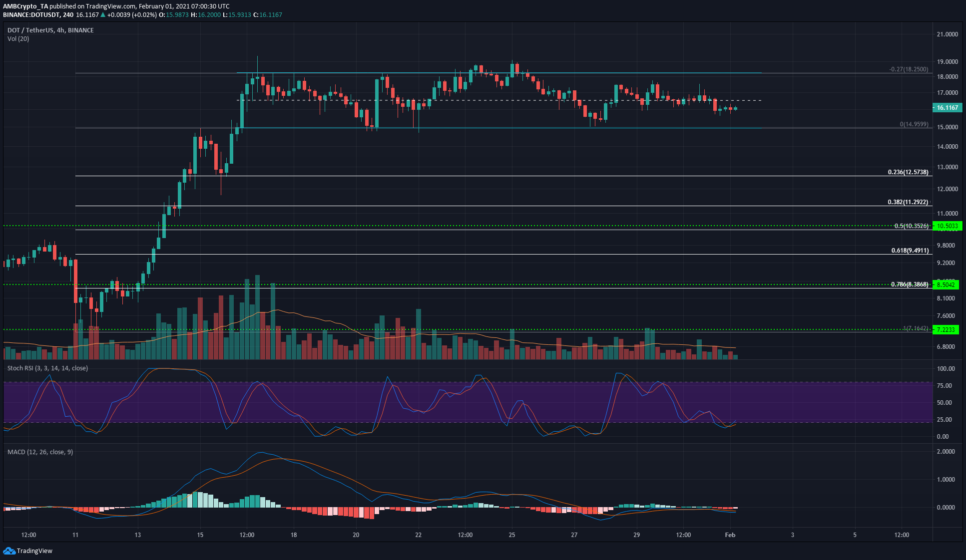Click the AMBCrypto_TA publisher header text

tap(25, 6)
